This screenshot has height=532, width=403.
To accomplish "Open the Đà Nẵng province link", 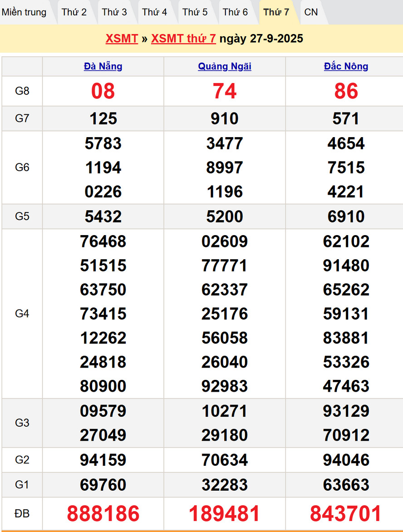I will point(103,66).
